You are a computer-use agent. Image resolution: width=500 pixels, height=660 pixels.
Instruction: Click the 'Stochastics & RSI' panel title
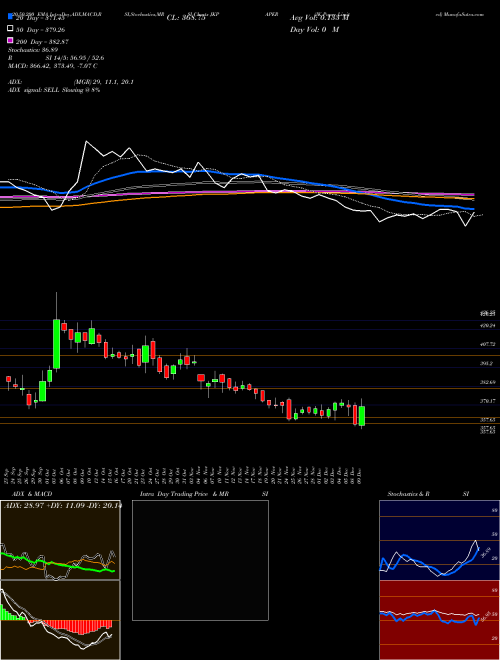point(428,494)
